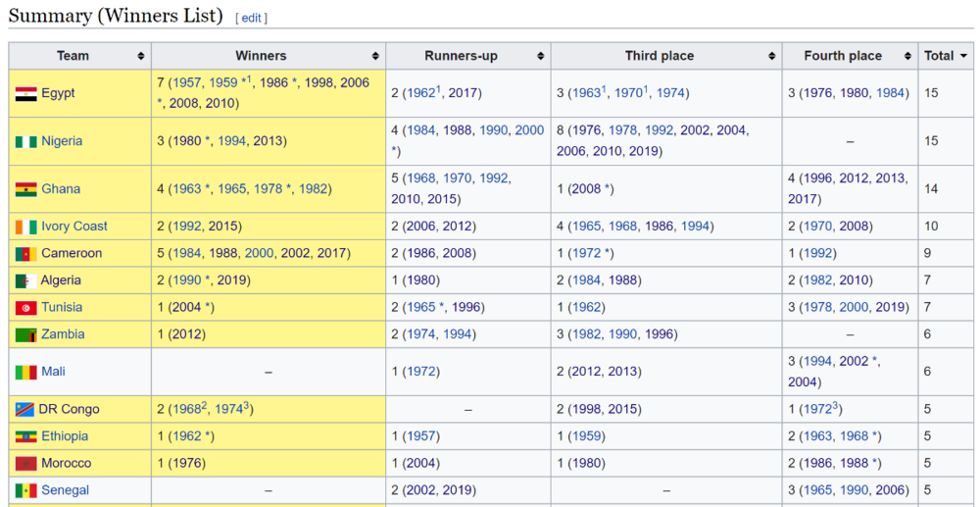
Task: Open Senegal's 2002 runners-up link
Action: (x=420, y=490)
